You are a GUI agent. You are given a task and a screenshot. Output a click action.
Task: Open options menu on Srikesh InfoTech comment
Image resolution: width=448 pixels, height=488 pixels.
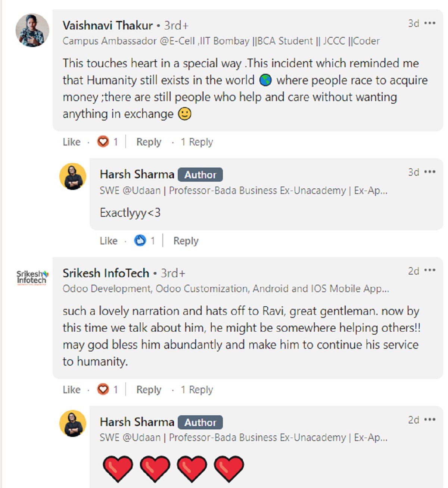coord(430,270)
